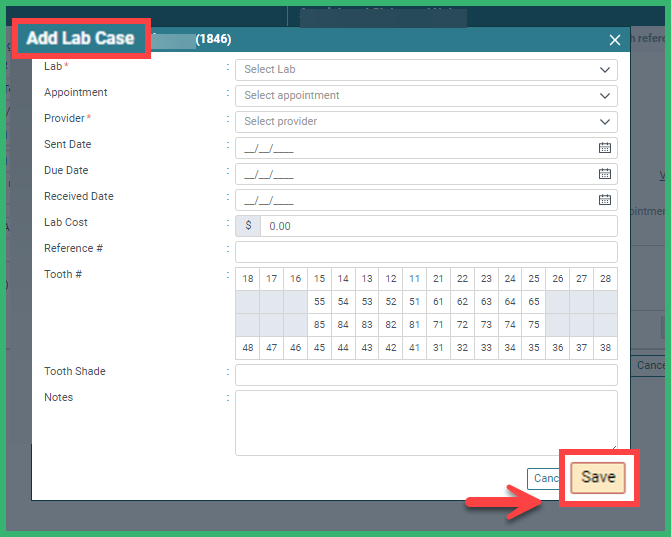Pick tooth number 22
Image resolution: width=671 pixels, height=537 pixels.
point(462,279)
